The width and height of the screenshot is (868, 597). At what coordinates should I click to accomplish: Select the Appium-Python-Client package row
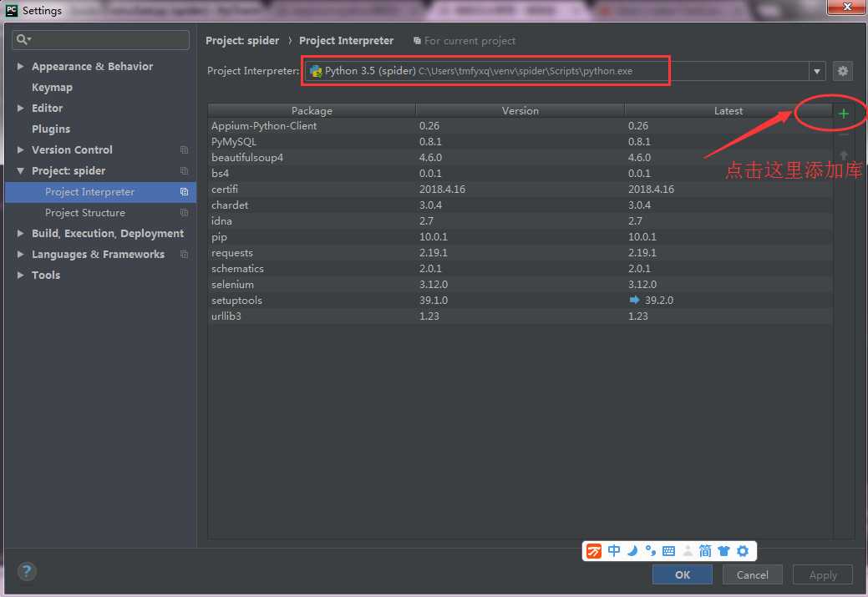(520, 126)
